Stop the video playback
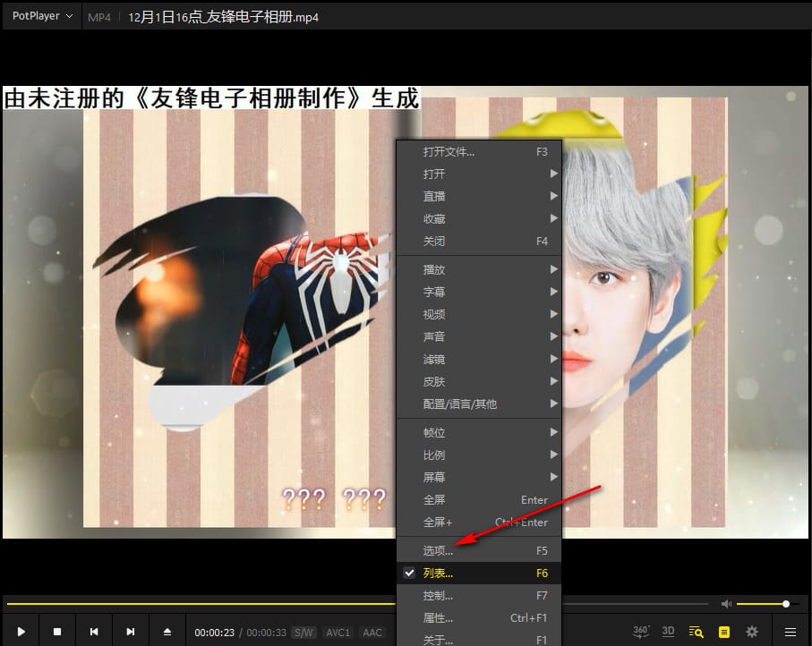The height and width of the screenshot is (646, 812). click(x=57, y=632)
